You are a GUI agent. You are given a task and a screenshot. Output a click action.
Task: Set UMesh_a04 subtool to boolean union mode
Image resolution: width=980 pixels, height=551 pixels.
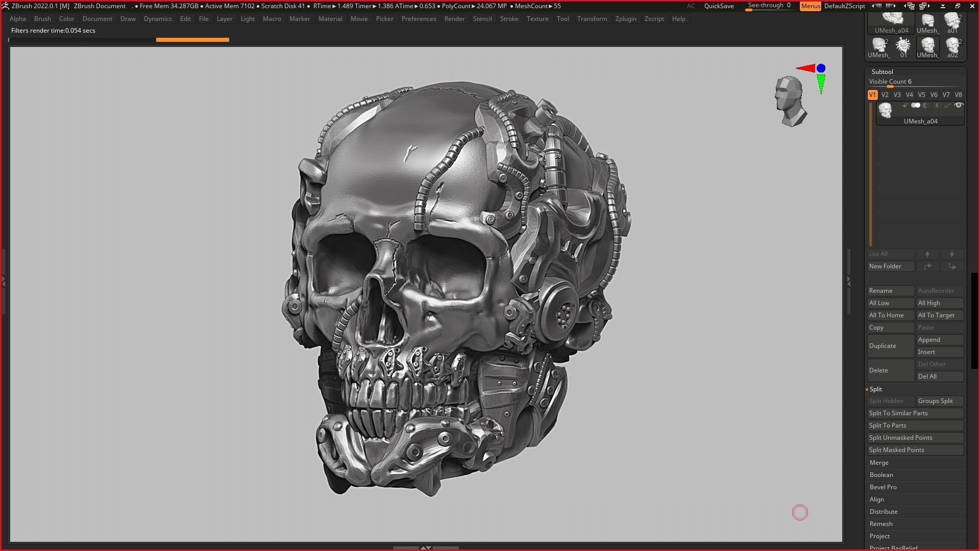(x=916, y=106)
